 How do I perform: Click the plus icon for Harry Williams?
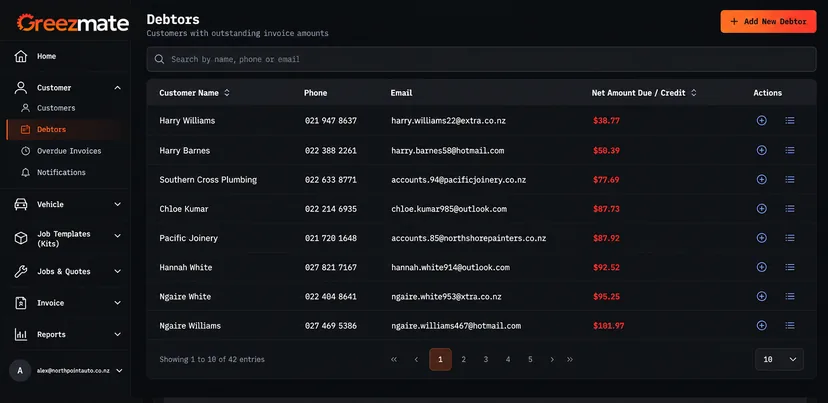[761, 120]
